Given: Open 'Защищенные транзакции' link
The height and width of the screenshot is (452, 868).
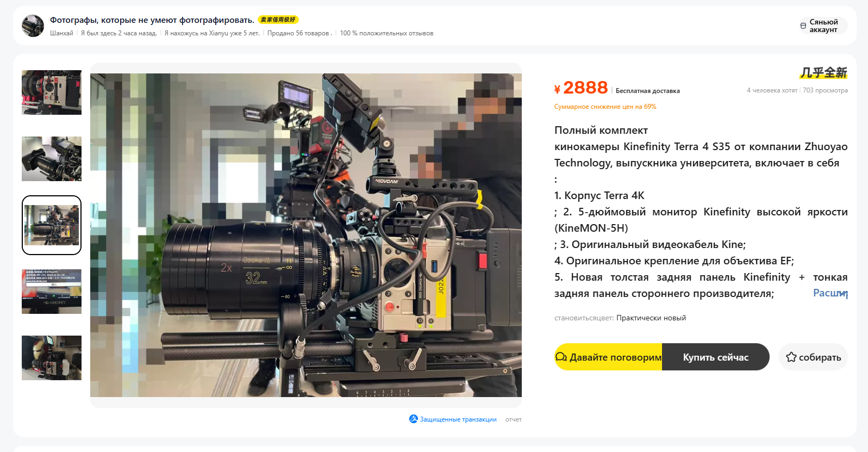Looking at the screenshot, I should [458, 419].
